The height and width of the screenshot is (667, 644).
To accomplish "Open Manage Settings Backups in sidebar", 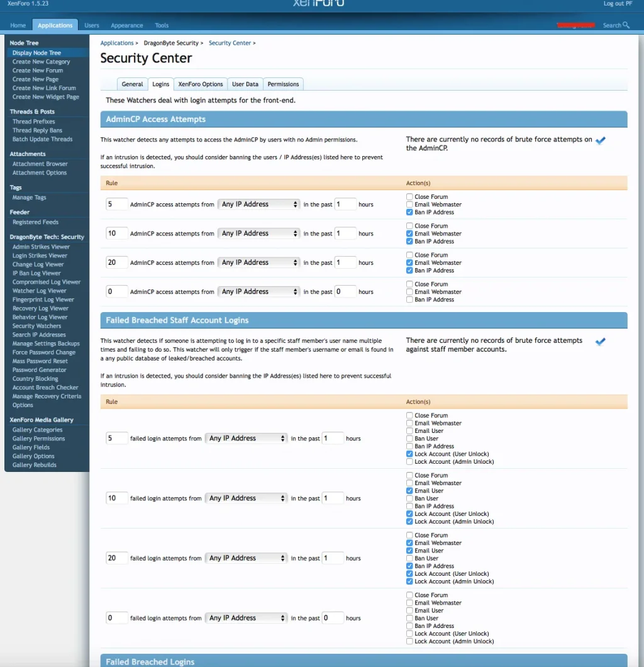I will pyautogui.click(x=46, y=344).
